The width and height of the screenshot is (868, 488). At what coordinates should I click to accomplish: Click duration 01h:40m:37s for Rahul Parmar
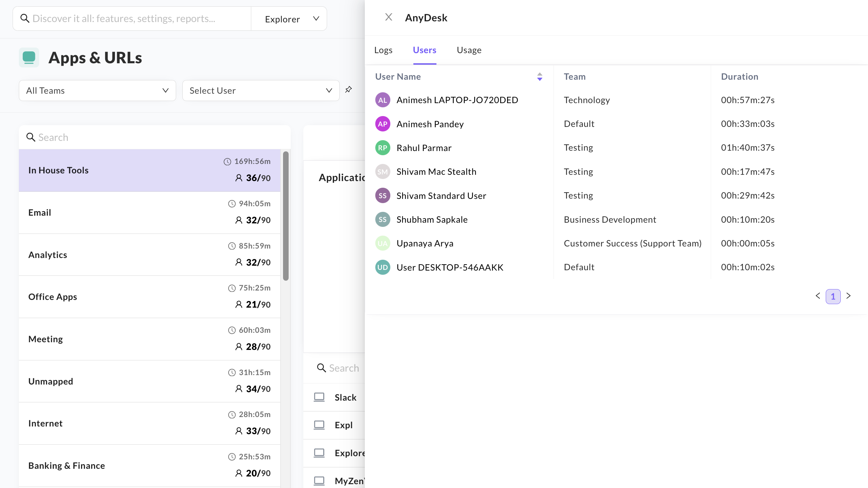748,148
